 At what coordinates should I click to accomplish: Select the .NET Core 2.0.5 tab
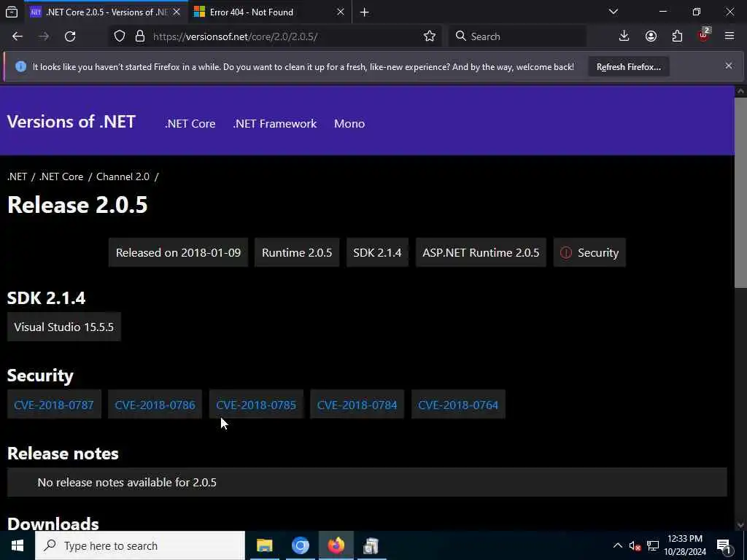106,12
